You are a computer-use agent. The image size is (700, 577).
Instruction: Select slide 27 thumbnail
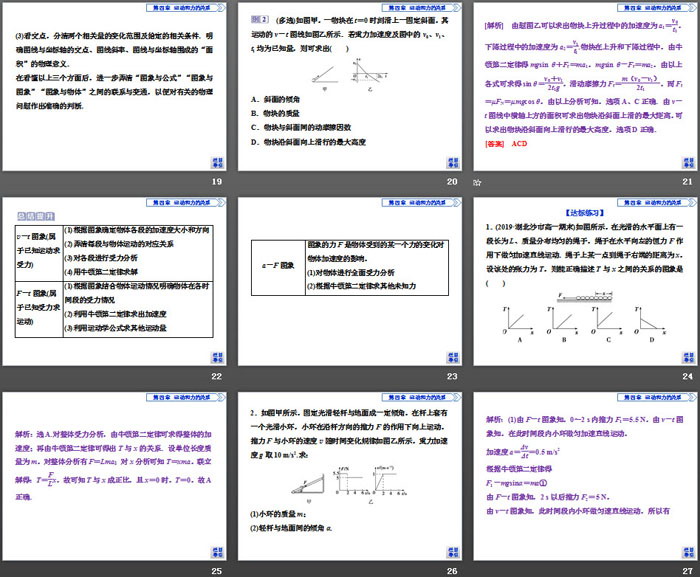(x=585, y=477)
